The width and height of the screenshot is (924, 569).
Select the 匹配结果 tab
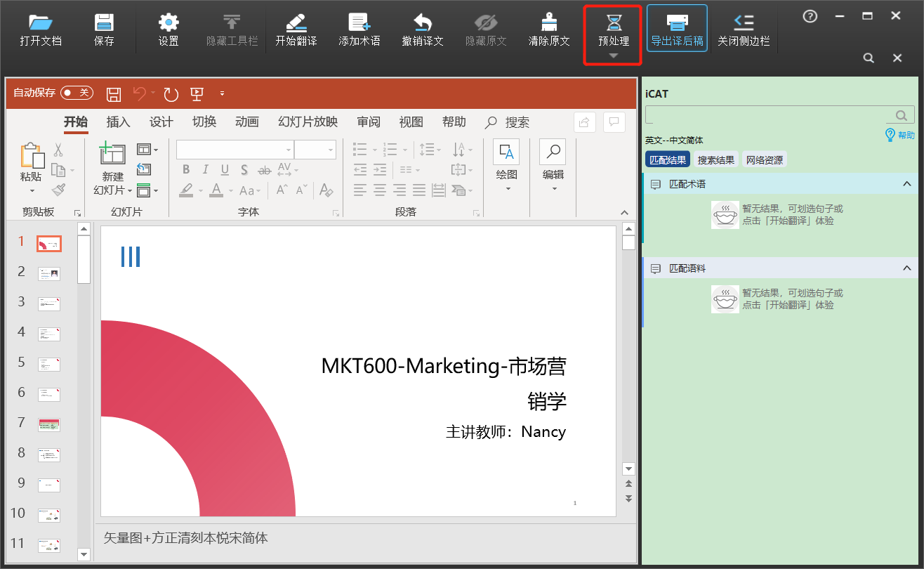click(x=668, y=160)
